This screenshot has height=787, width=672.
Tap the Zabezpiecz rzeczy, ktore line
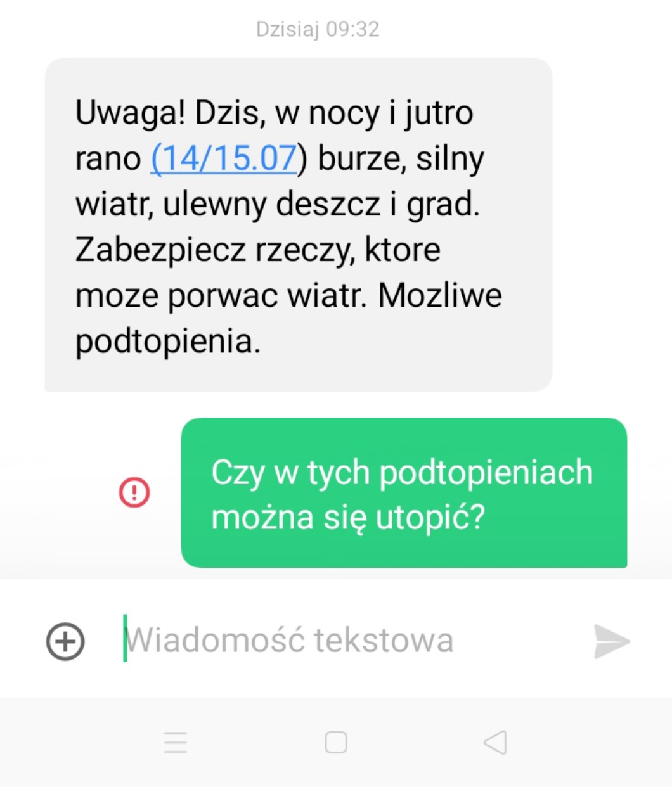258,250
